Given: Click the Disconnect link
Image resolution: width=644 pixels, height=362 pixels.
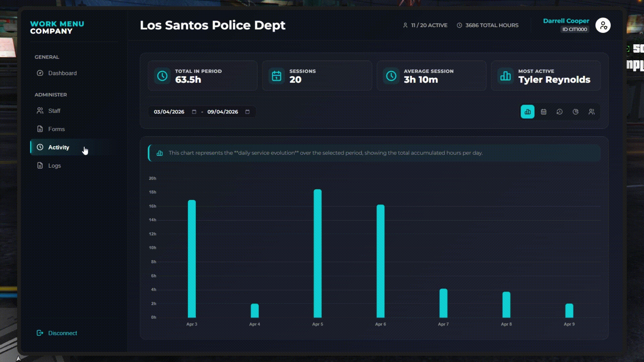Looking at the screenshot, I should pos(62,333).
